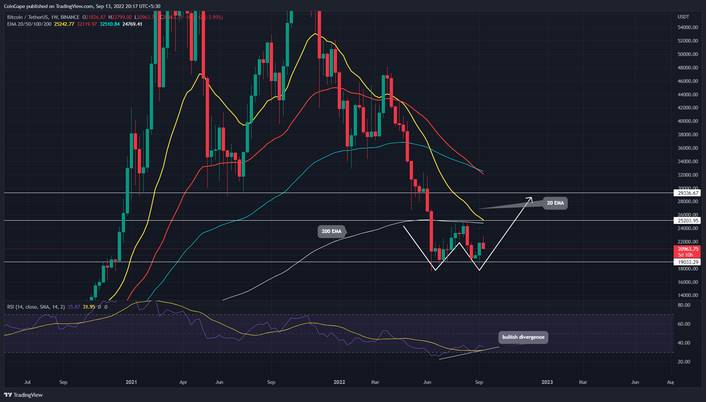Select the current price label 20963.75
708x402 pixels.
coord(685,248)
